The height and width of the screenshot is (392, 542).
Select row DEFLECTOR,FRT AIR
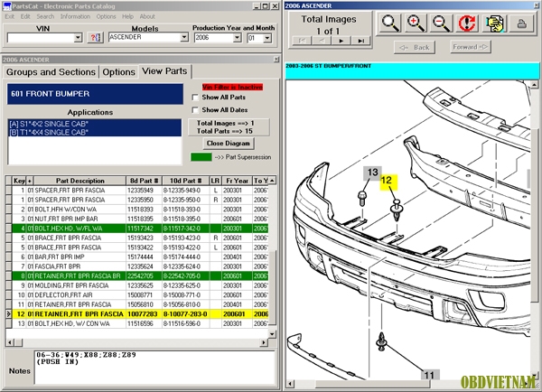click(140, 295)
